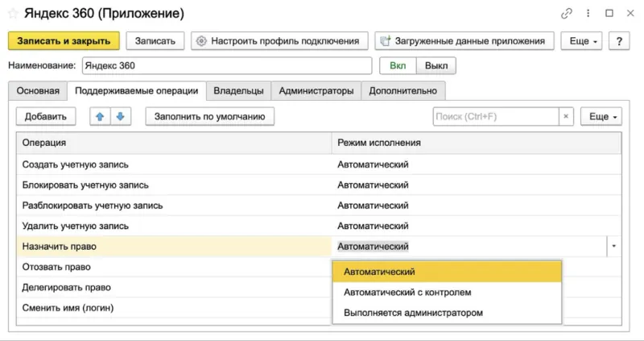Screen dimensions: 644x341
Task: Copy link via chain icon
Action: [567, 14]
